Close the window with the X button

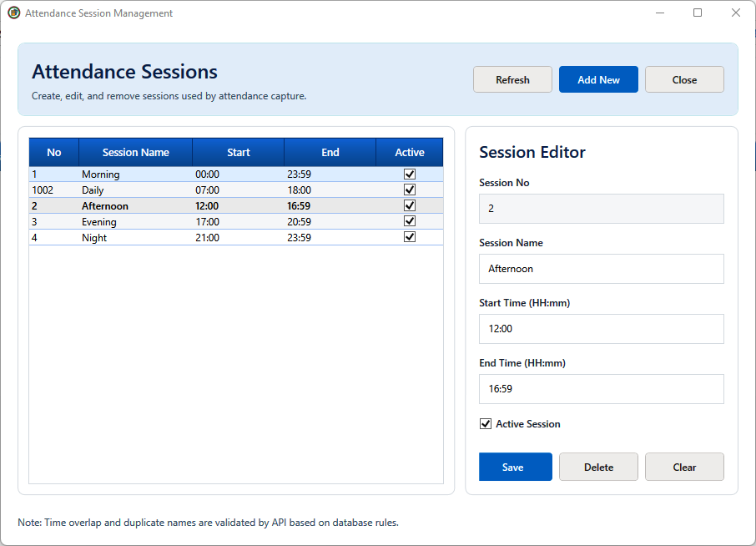click(736, 13)
